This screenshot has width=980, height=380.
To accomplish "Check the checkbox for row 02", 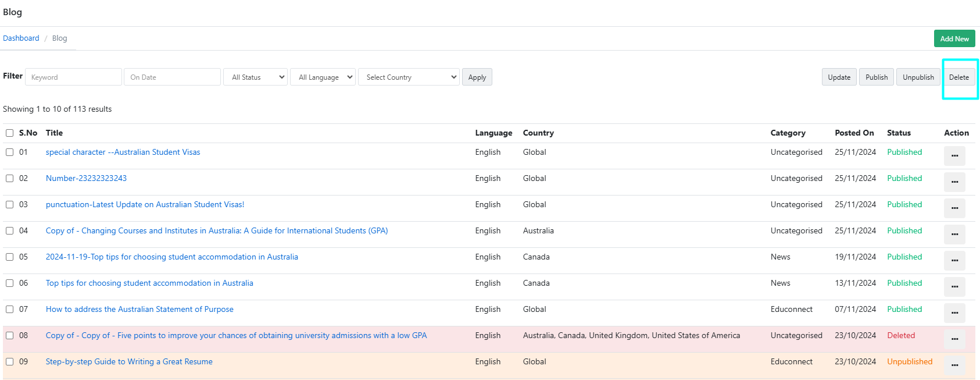I will (x=10, y=179).
